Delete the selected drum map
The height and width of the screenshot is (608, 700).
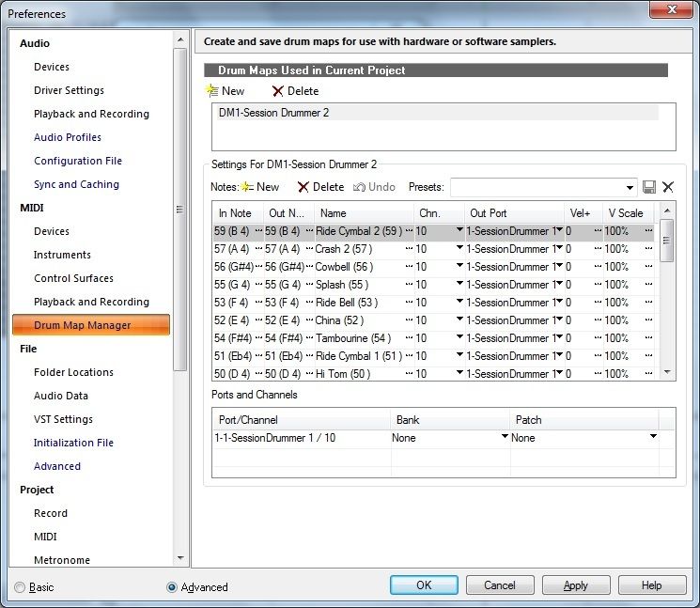coord(295,91)
